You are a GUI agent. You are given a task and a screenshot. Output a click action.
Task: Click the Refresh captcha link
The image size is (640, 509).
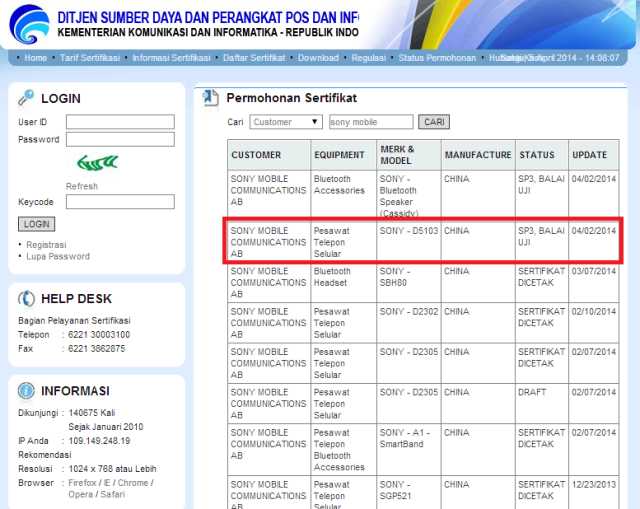tap(82, 186)
